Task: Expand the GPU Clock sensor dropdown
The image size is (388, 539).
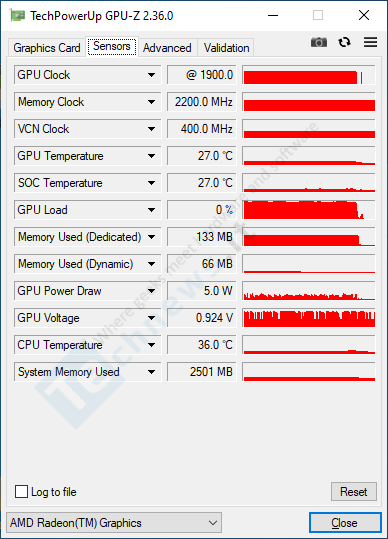Action: pos(151,75)
